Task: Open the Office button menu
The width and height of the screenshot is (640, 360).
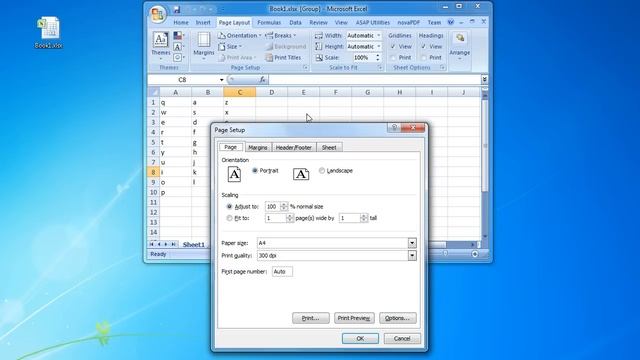Action: click(158, 13)
